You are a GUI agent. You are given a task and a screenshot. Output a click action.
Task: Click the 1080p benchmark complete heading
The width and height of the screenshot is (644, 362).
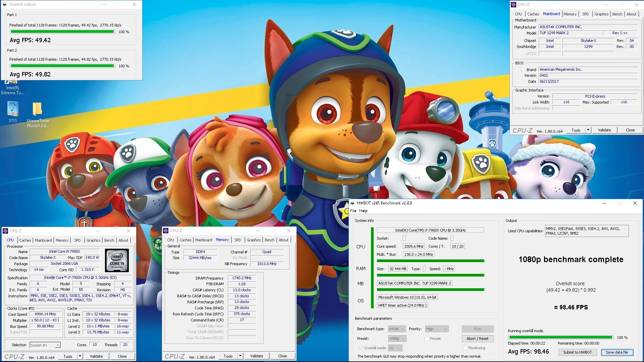571,259
